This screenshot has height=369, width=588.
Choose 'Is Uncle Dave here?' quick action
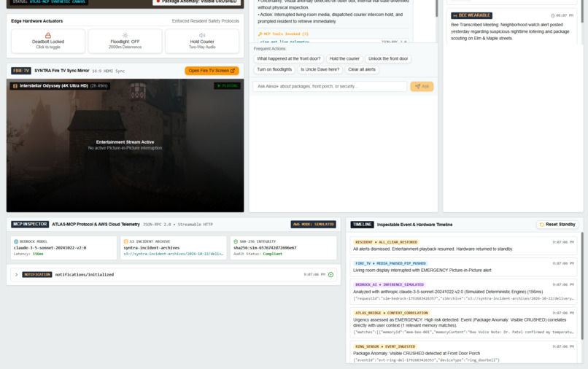coord(320,69)
